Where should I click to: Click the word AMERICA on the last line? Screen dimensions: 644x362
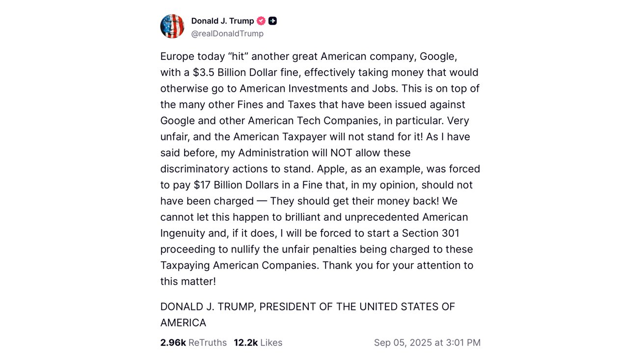point(183,323)
